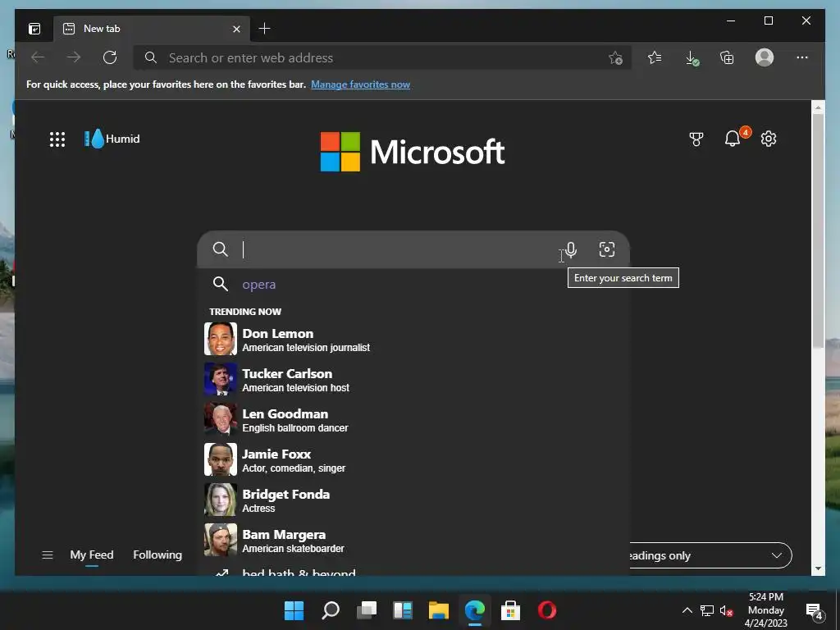This screenshot has width=840, height=630.
Task: Switch to Following tab
Action: pos(157,555)
